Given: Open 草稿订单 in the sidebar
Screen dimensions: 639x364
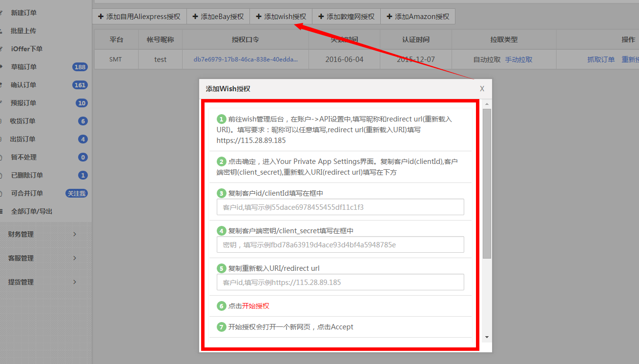Looking at the screenshot, I should click(24, 67).
